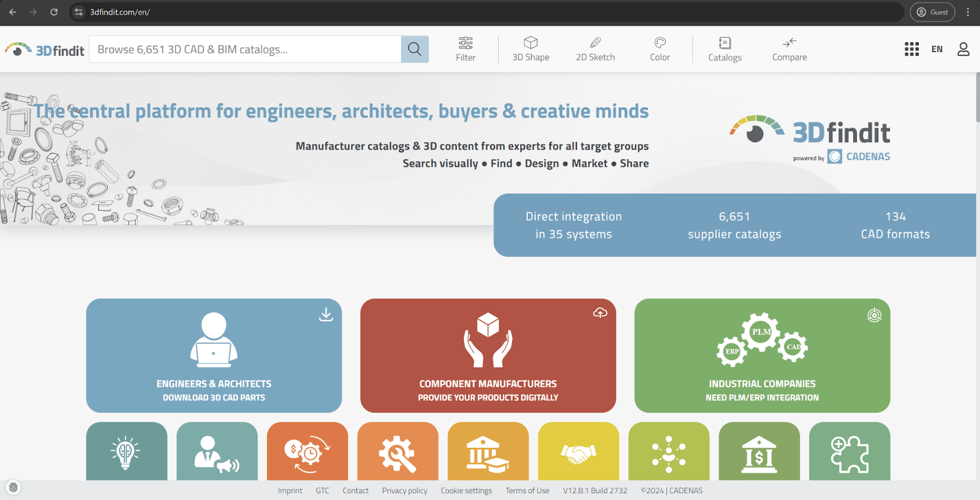This screenshot has height=500, width=980.
Task: Open the Filter tool
Action: (466, 49)
